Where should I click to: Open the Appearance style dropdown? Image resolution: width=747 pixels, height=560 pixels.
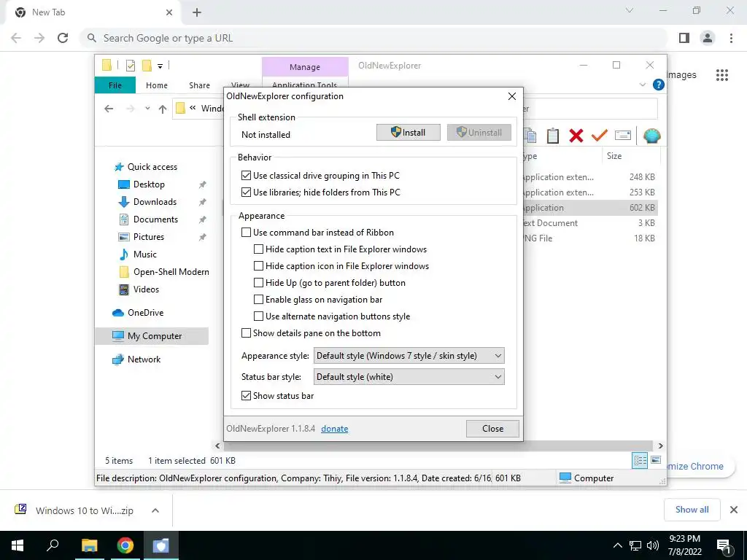[x=409, y=356]
